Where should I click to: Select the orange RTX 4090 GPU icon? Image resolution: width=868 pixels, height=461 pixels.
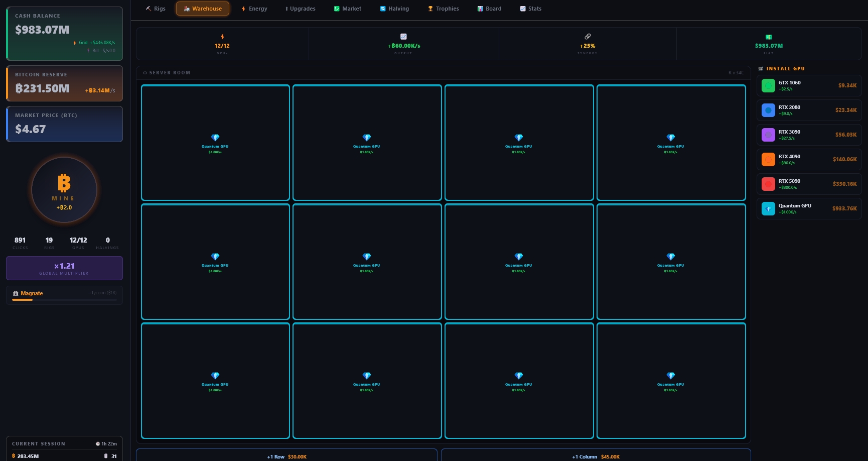tap(768, 160)
